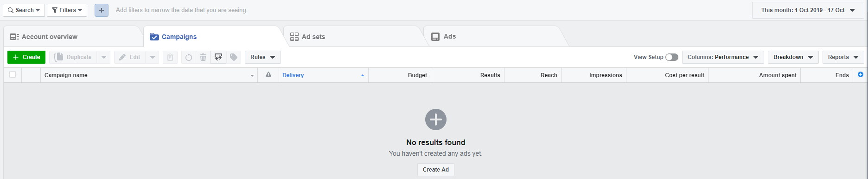This screenshot has width=868, height=179.
Task: Click the trash delete icon
Action: pos(203,57)
